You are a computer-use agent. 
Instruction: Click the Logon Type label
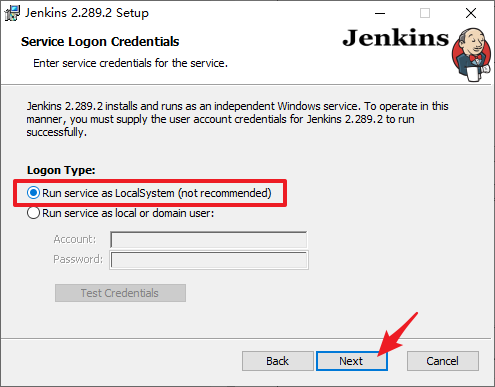pyautogui.click(x=61, y=170)
